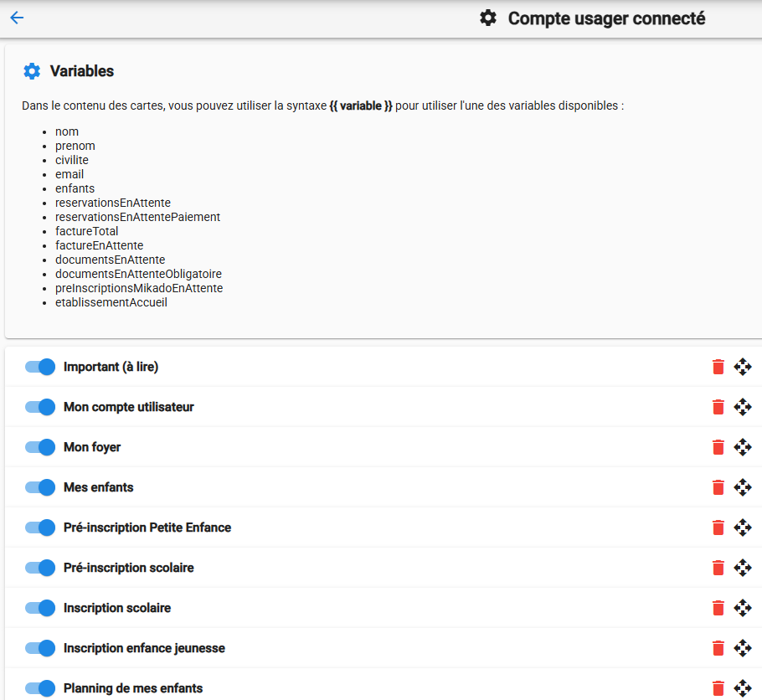Image resolution: width=762 pixels, height=700 pixels.
Task: Switch off the 'Mes enfants' toggle
Action: point(40,487)
